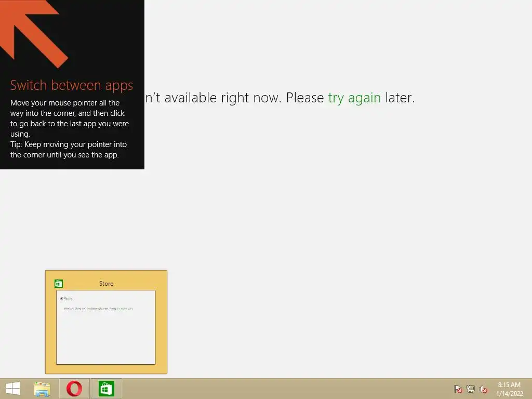Click the Action Center flag tray icon

point(458,389)
